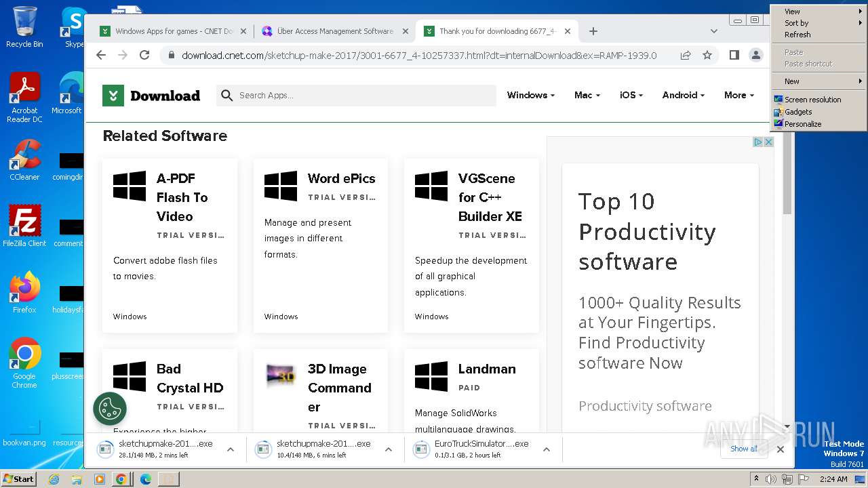Image resolution: width=868 pixels, height=488 pixels.
Task: Click the green Download site logo
Action: point(151,96)
